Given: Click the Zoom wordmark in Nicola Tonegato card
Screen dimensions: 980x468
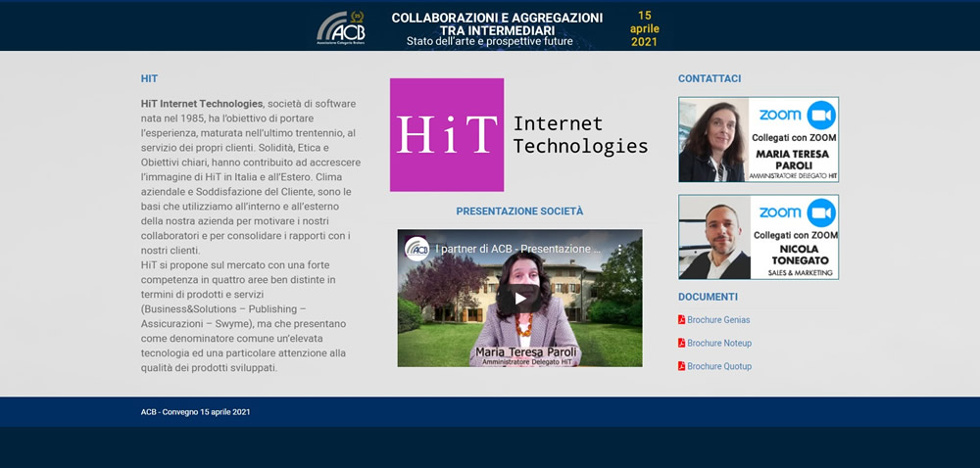Looking at the screenshot, I should point(780,212).
